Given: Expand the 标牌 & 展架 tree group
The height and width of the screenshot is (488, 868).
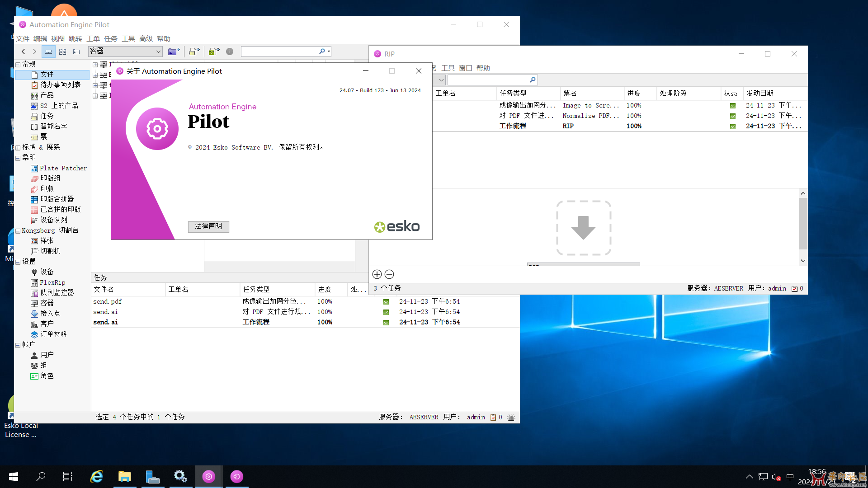Looking at the screenshot, I should point(18,148).
